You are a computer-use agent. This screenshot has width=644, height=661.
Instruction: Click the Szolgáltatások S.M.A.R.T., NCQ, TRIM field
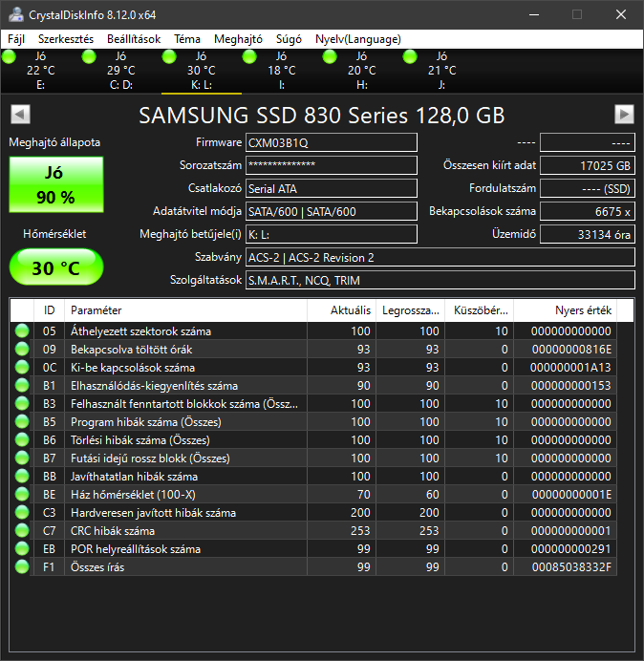coord(440,280)
